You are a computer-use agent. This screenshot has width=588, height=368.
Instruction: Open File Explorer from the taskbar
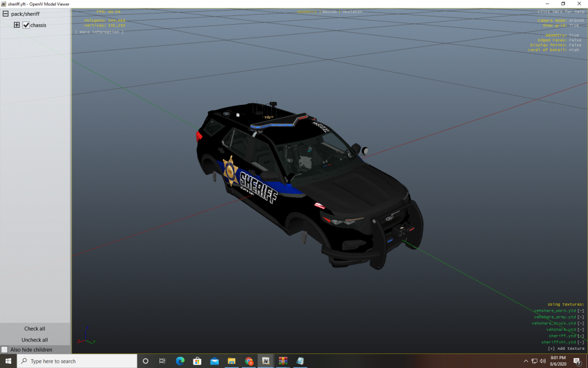[231, 362]
